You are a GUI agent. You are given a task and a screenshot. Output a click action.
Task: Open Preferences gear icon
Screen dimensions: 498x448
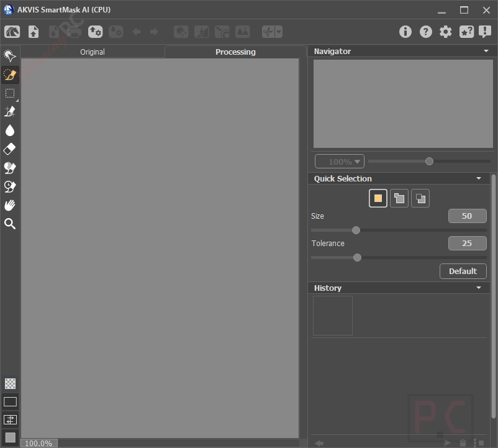coord(446,32)
